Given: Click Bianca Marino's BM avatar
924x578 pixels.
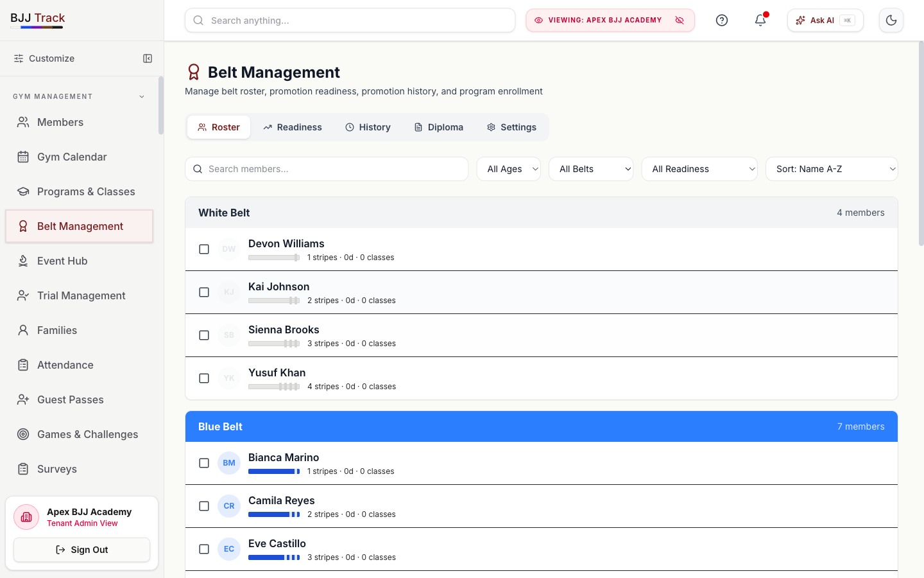Looking at the screenshot, I should click(229, 463).
